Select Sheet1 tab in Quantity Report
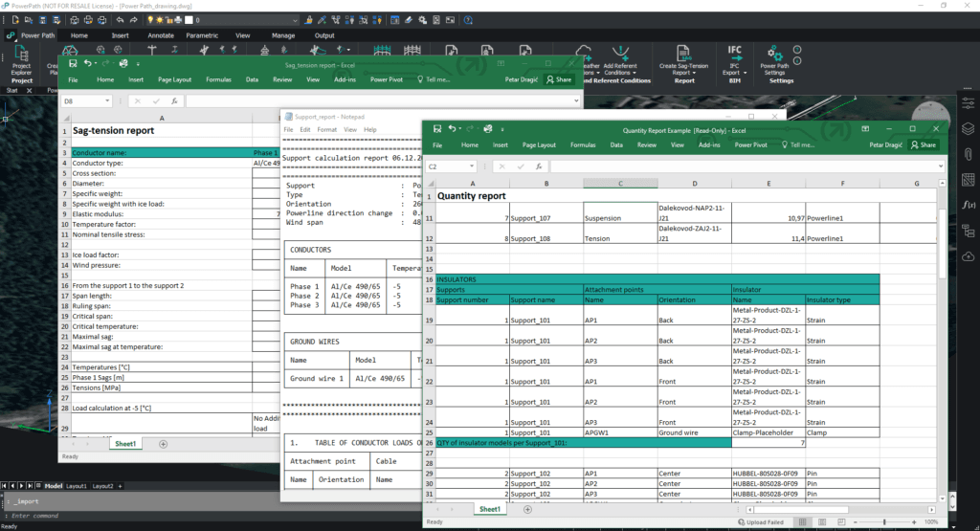The height and width of the screenshot is (531, 980). pyautogui.click(x=489, y=509)
